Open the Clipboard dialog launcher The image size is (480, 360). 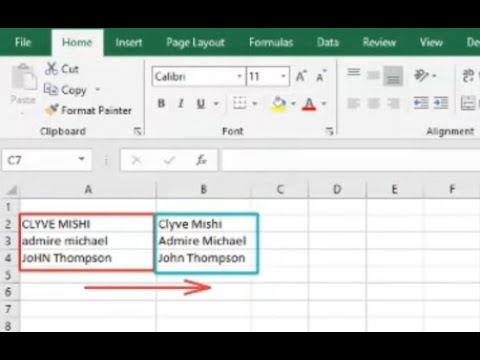tap(137, 131)
